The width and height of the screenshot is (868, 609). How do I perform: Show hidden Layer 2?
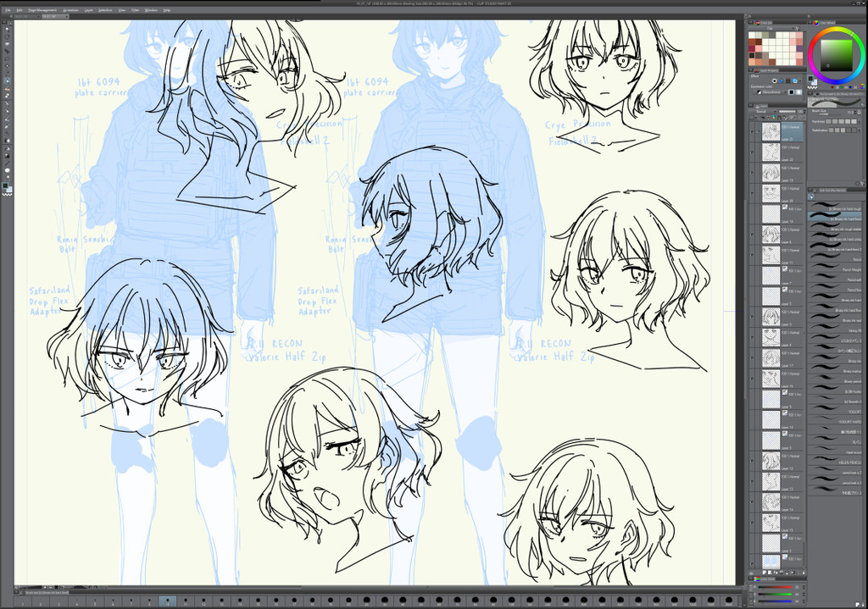pyautogui.click(x=752, y=543)
